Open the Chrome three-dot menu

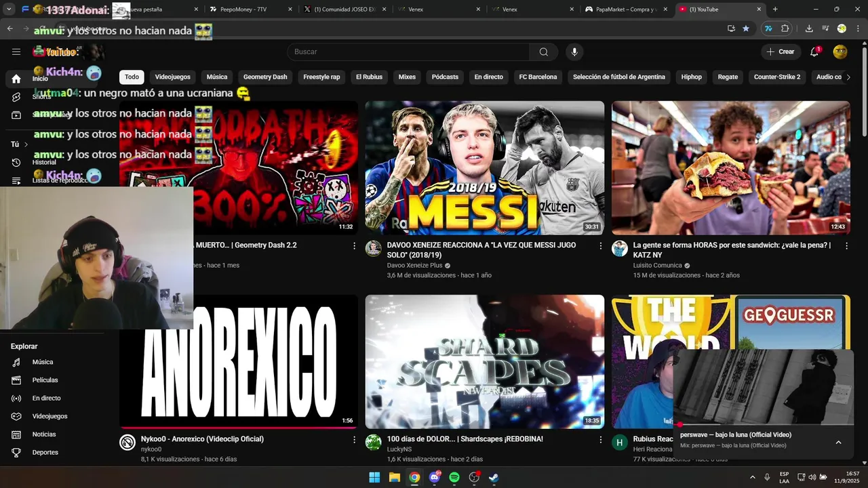(x=858, y=28)
